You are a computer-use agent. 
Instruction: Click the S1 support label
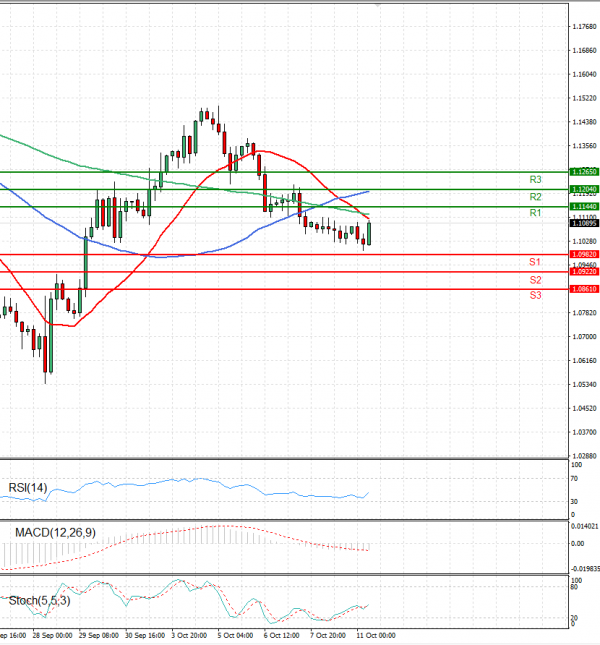(535, 262)
